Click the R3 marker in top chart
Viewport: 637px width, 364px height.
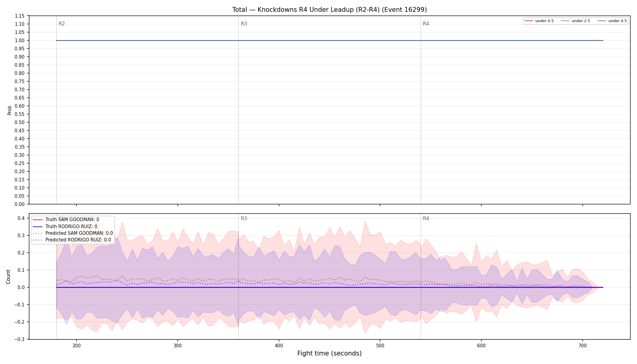[244, 24]
